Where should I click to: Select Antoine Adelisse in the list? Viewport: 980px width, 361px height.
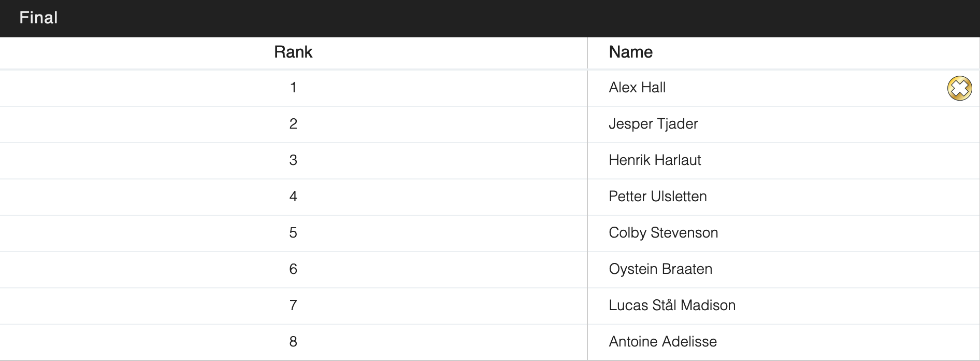click(662, 342)
